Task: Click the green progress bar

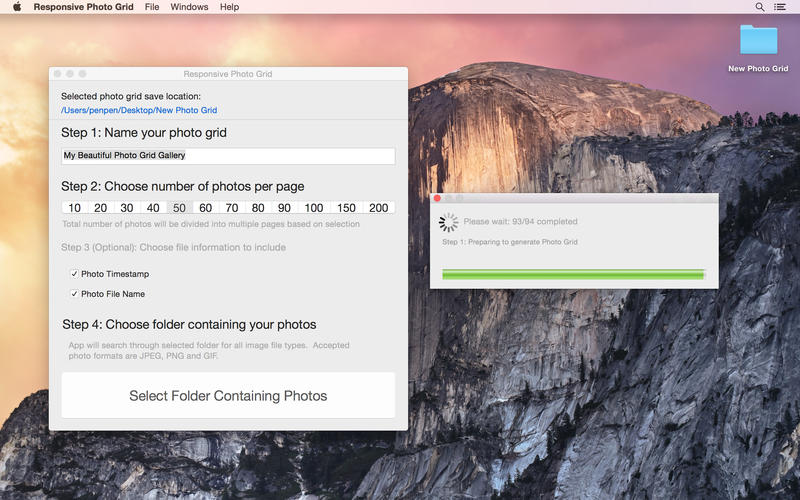Action: coord(573,275)
